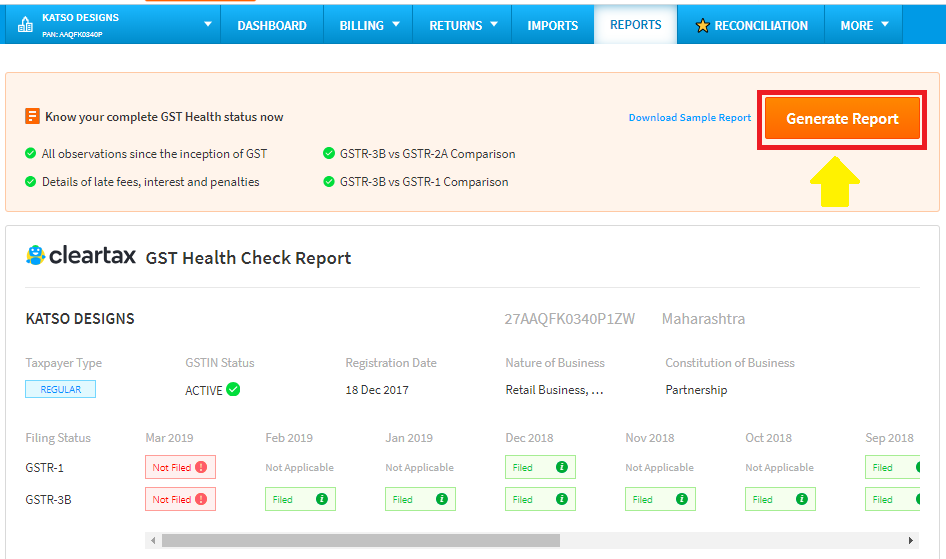Click check icon beside Details of late fees
This screenshot has width=946, height=559.
point(30,181)
